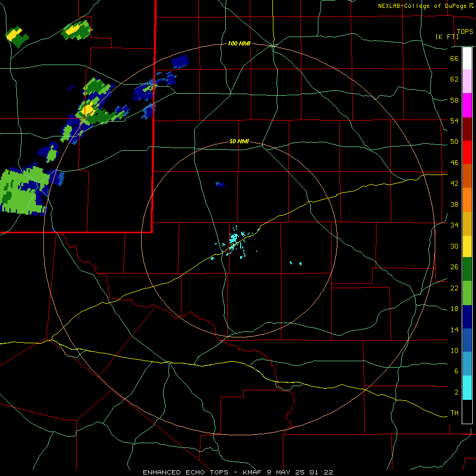Click the "2" legend value

point(456,392)
